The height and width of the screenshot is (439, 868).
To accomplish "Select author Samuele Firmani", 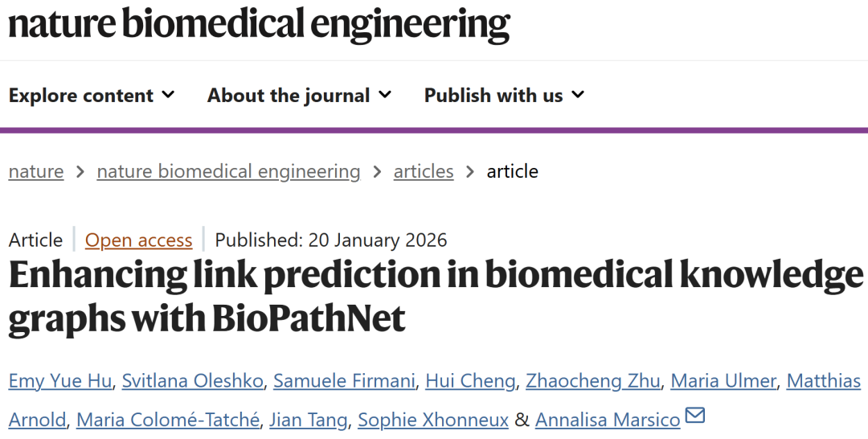I will [344, 381].
